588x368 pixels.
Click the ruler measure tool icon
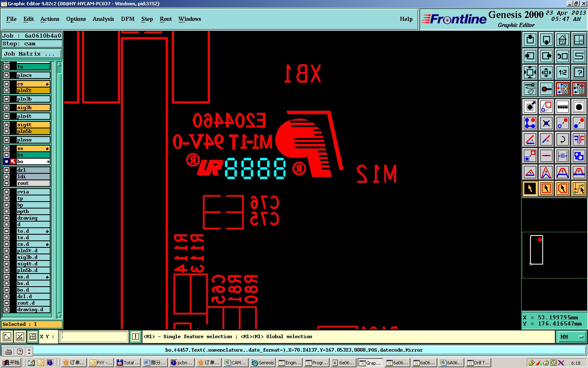(x=563, y=107)
